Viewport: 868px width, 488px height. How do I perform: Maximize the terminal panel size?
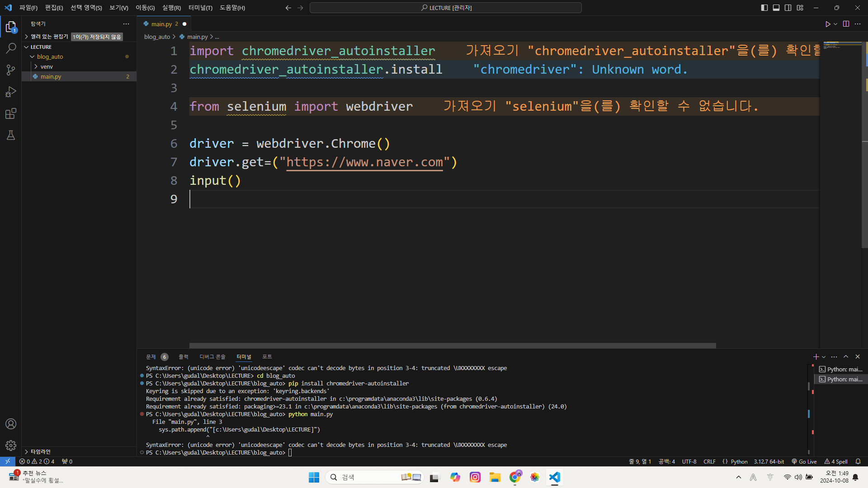[846, 357]
